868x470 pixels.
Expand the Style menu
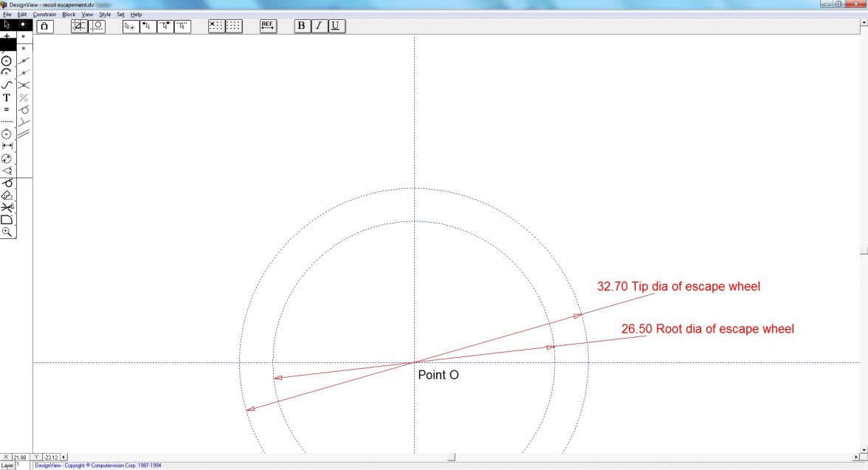tap(105, 14)
